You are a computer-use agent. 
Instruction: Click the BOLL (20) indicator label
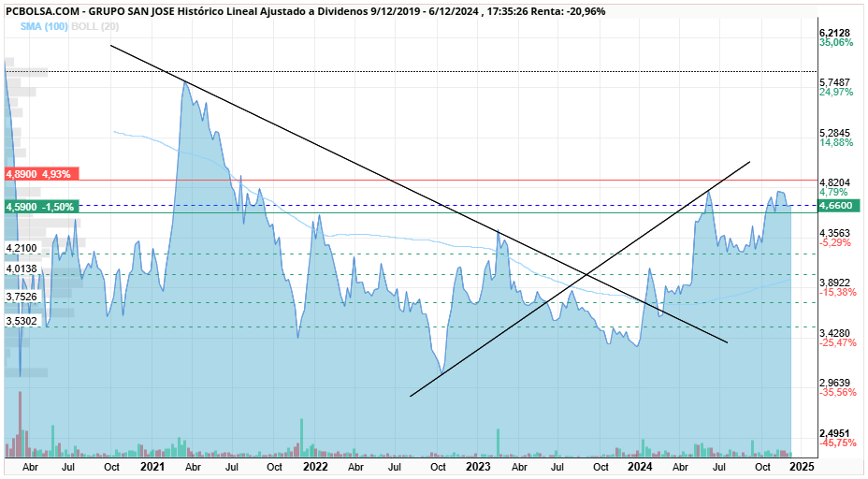94,26
